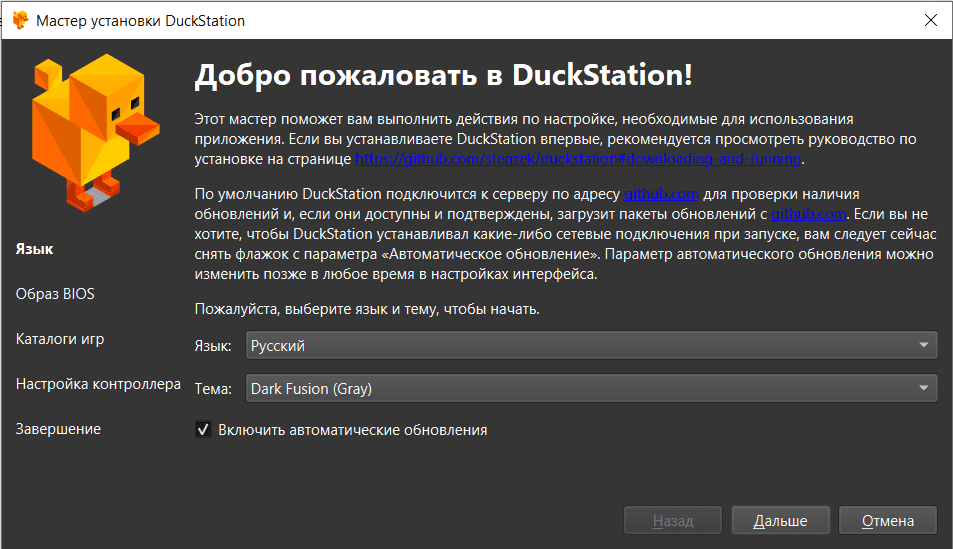Select the Язык step in sidebar

tap(35, 249)
